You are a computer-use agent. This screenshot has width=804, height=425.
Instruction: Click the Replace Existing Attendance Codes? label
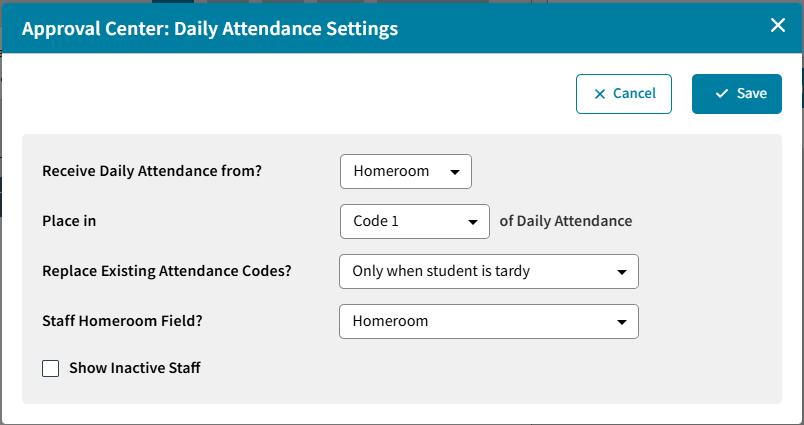pos(167,271)
